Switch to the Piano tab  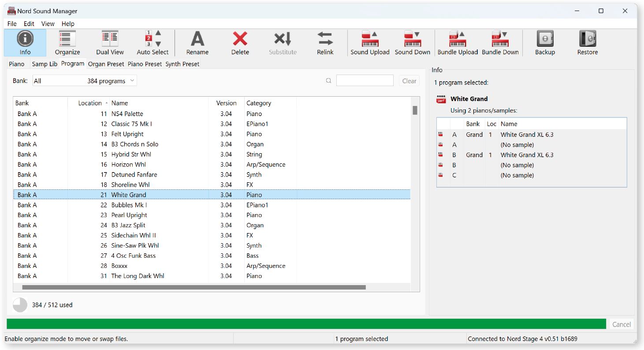point(17,64)
